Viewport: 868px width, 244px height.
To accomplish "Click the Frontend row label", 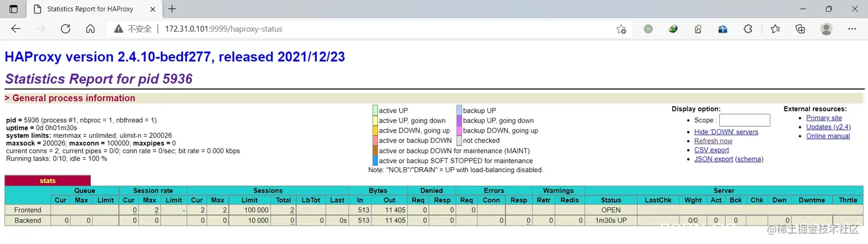I will click(x=28, y=210).
